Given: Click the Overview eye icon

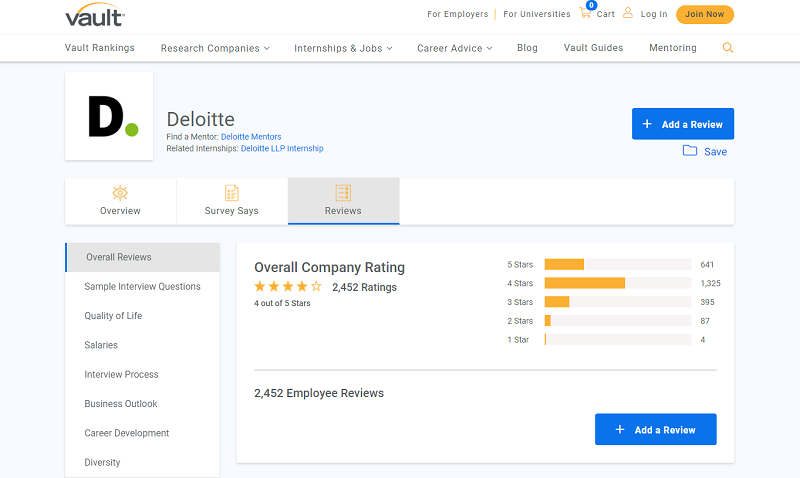Looking at the screenshot, I should pos(120,193).
